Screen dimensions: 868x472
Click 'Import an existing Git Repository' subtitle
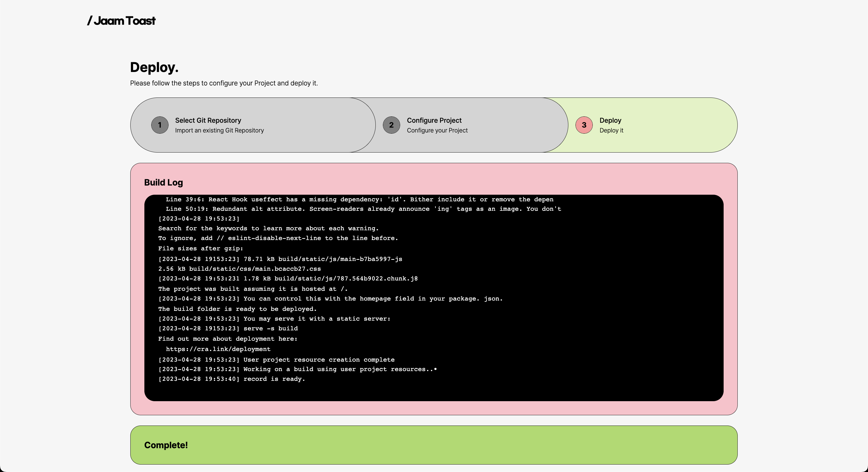tap(219, 130)
